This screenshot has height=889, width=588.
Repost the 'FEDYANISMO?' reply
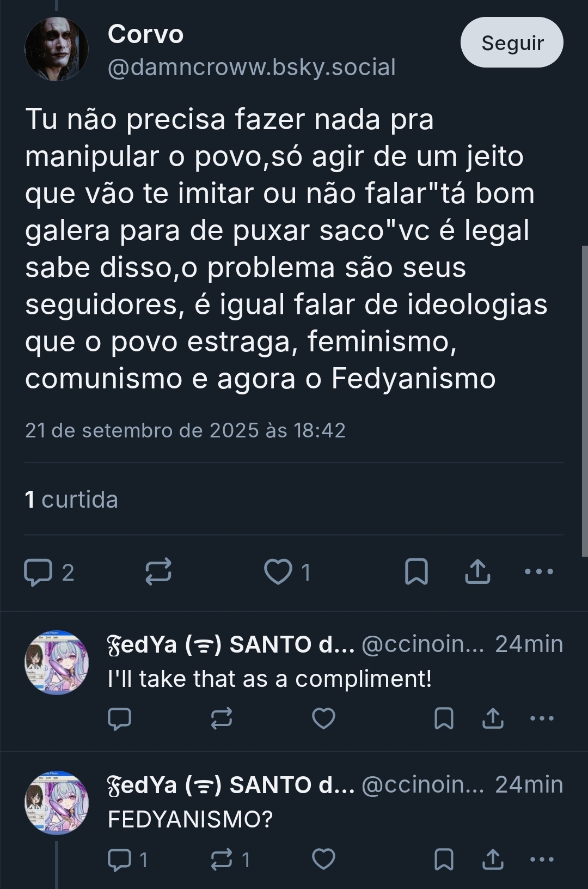(222, 860)
